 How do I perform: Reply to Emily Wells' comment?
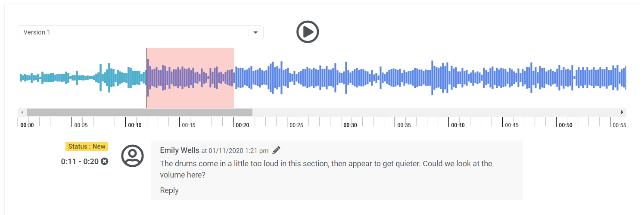[169, 190]
